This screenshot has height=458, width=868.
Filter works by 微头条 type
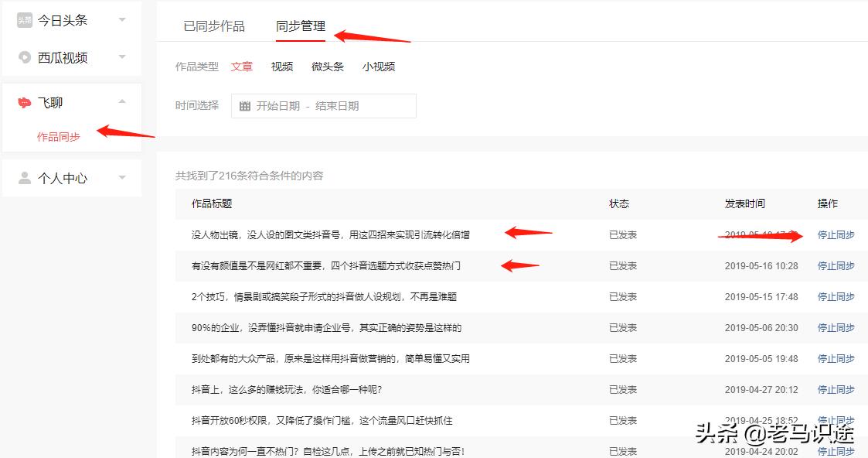coord(327,67)
